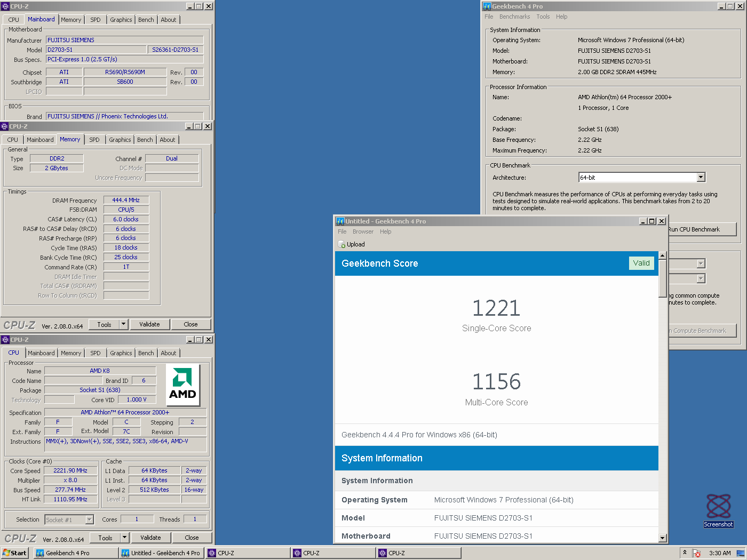The image size is (747, 560).
Task: Select Memory tab in bottom CPU-Z window
Action: pyautogui.click(x=71, y=353)
